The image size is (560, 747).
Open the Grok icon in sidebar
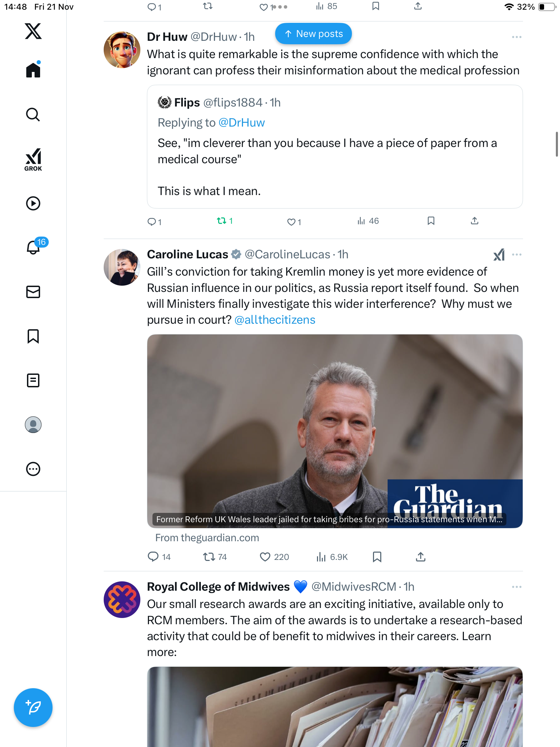click(33, 160)
